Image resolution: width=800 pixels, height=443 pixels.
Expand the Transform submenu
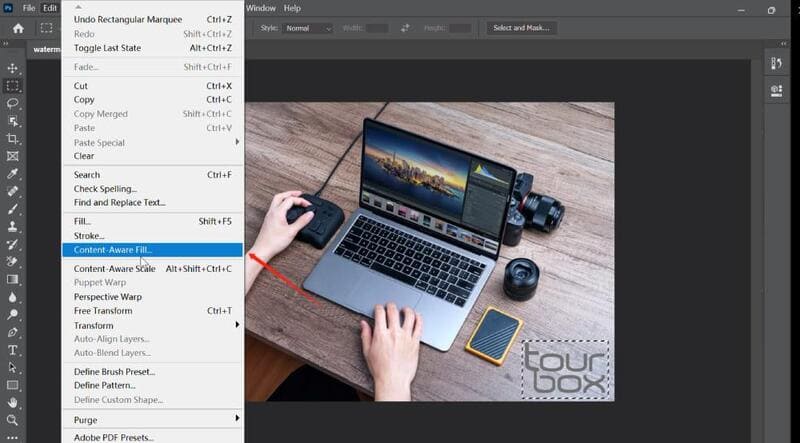point(153,325)
